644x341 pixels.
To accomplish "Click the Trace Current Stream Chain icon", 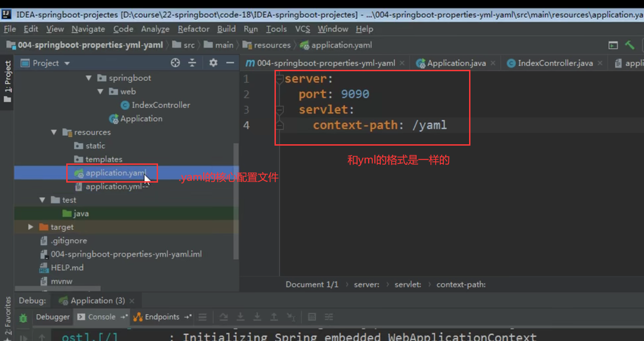I will click(328, 317).
